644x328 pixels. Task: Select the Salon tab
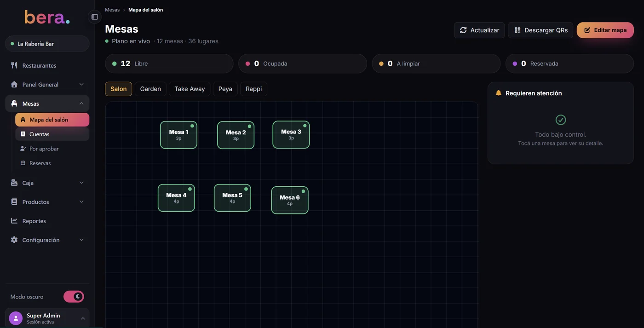click(x=119, y=89)
